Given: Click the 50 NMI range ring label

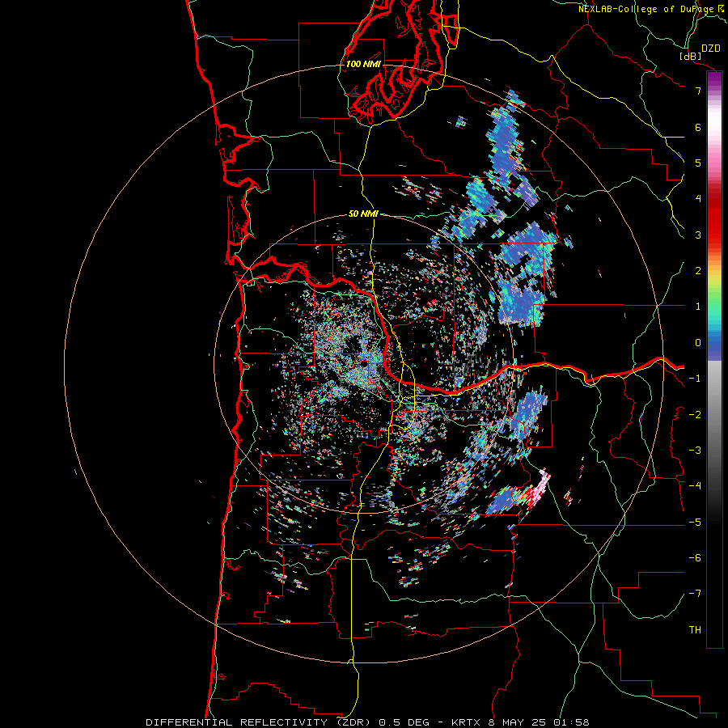Looking at the screenshot, I should pos(363,214).
